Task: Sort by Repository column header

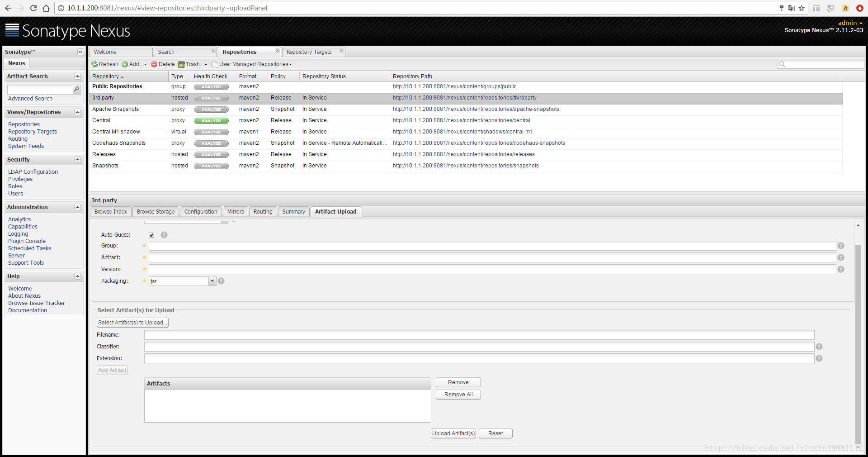Action: tap(129, 76)
